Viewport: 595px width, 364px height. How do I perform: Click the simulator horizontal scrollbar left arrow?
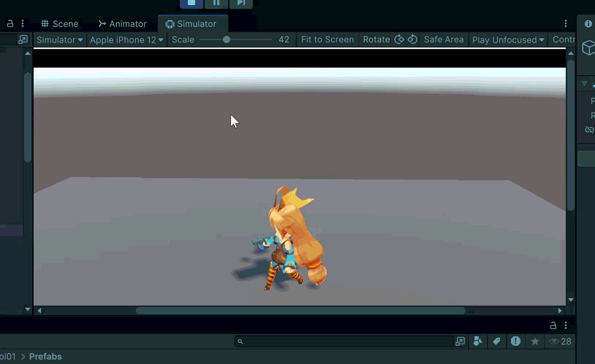pyautogui.click(x=39, y=311)
